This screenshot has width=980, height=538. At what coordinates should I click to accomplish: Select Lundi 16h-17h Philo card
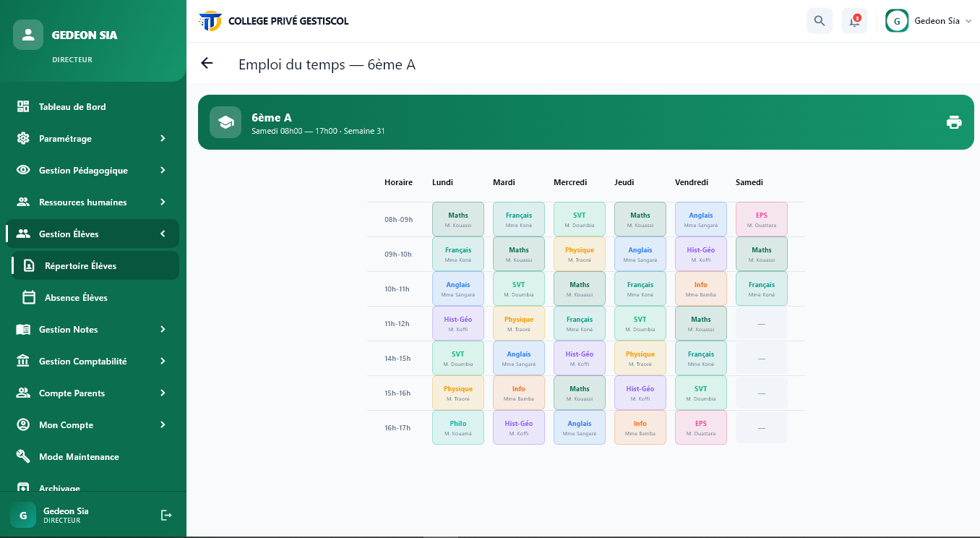(458, 427)
